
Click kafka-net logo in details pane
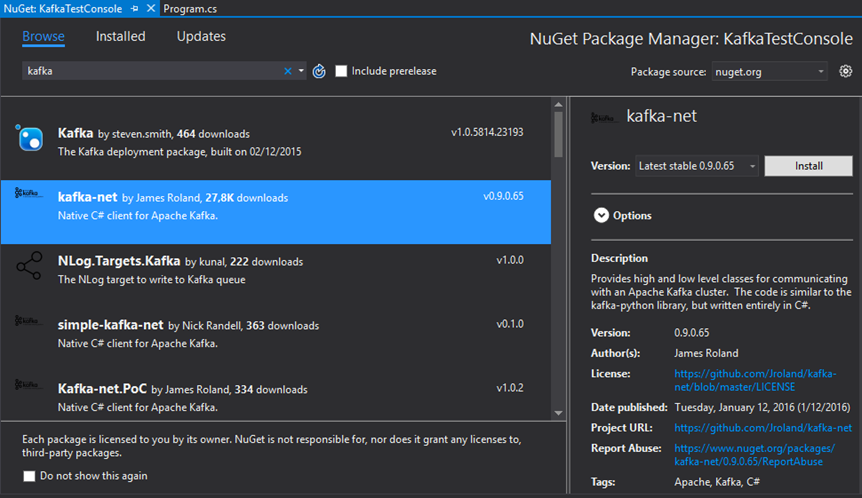pyautogui.click(x=603, y=118)
